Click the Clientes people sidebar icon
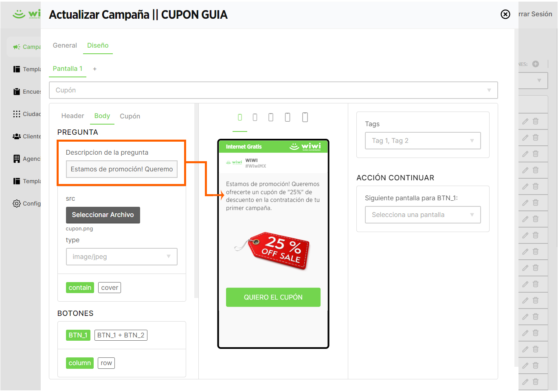Image resolution: width=558 pixels, height=392 pixels. pyautogui.click(x=17, y=136)
